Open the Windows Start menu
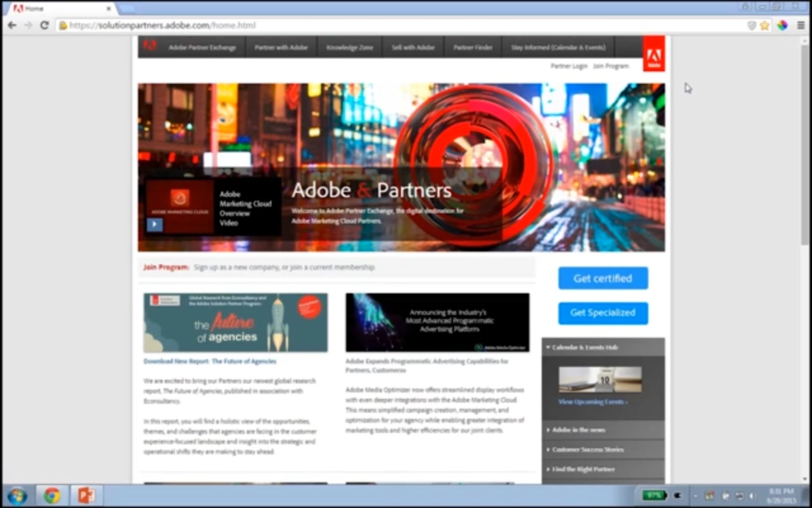 pos(17,496)
